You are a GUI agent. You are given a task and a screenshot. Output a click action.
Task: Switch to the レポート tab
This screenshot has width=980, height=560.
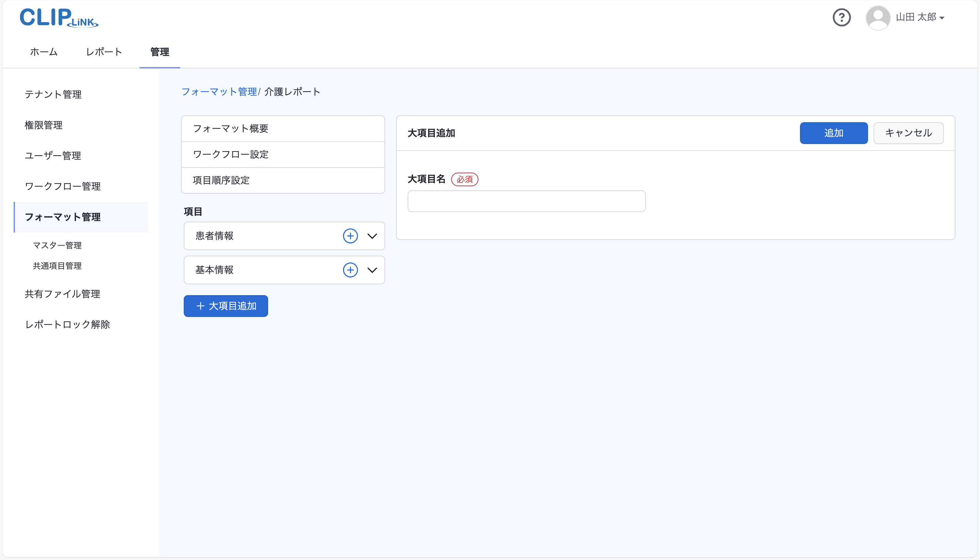tap(104, 52)
